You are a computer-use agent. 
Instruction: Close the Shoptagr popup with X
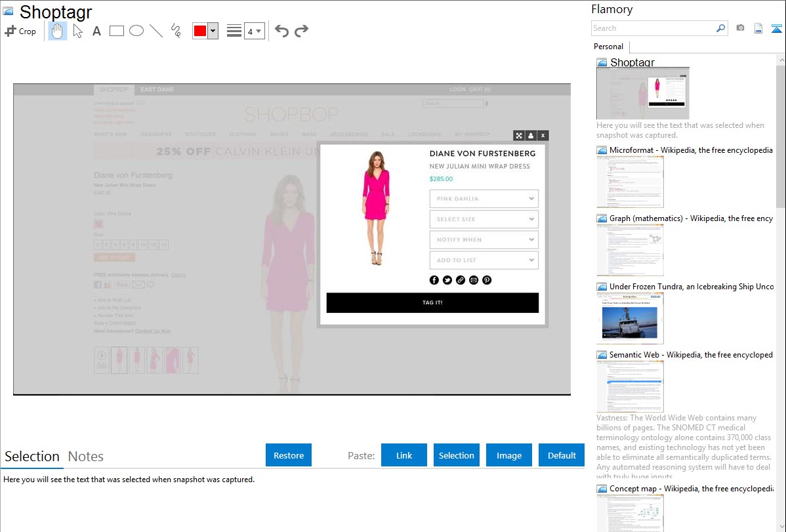click(543, 135)
